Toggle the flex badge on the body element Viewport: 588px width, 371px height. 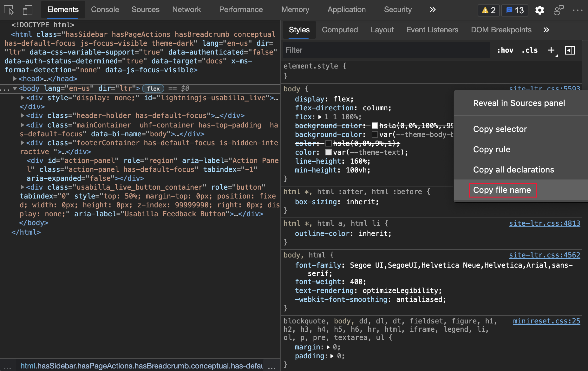click(x=153, y=88)
